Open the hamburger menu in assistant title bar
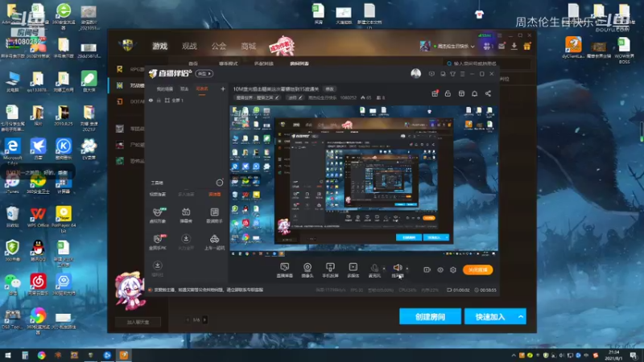 point(462,74)
